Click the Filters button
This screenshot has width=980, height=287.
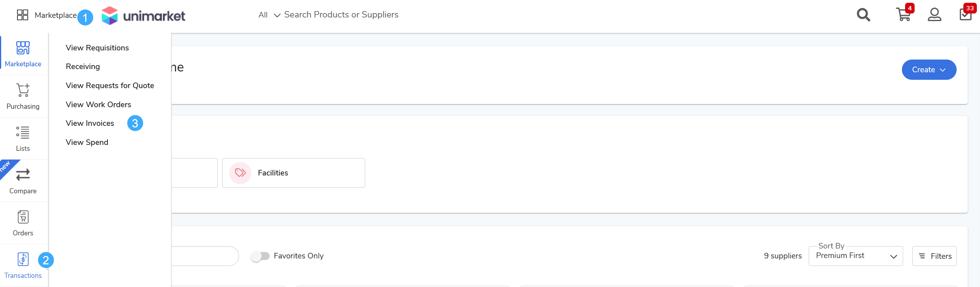(x=934, y=256)
